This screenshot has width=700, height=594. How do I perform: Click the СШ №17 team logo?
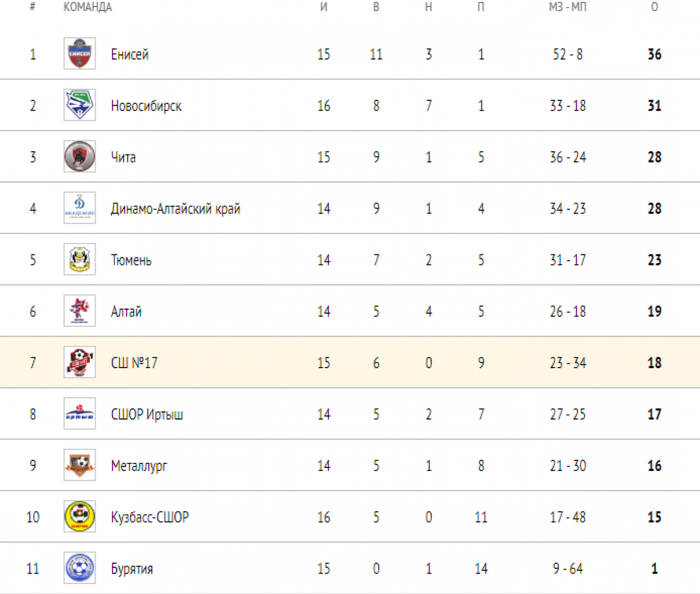coord(79,362)
